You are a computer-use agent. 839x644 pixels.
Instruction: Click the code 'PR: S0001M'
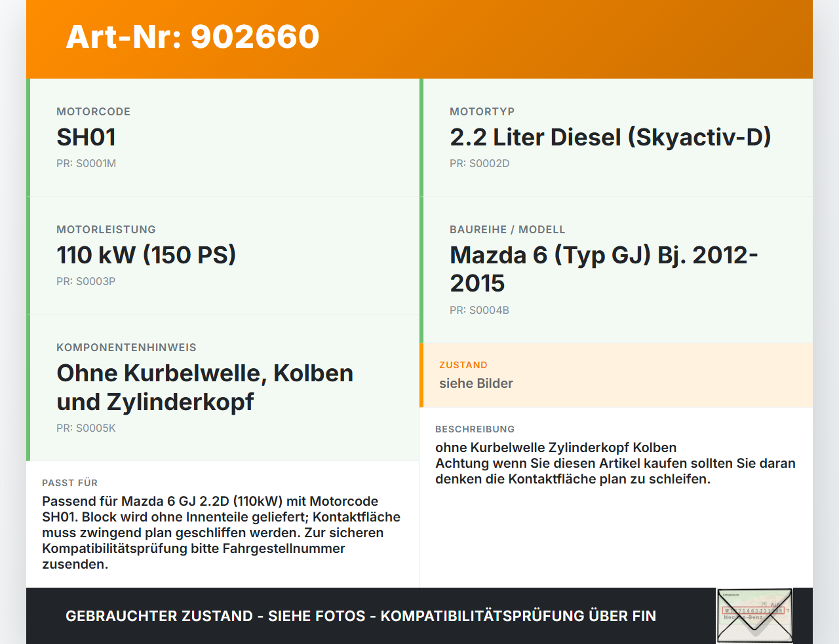[x=87, y=163]
